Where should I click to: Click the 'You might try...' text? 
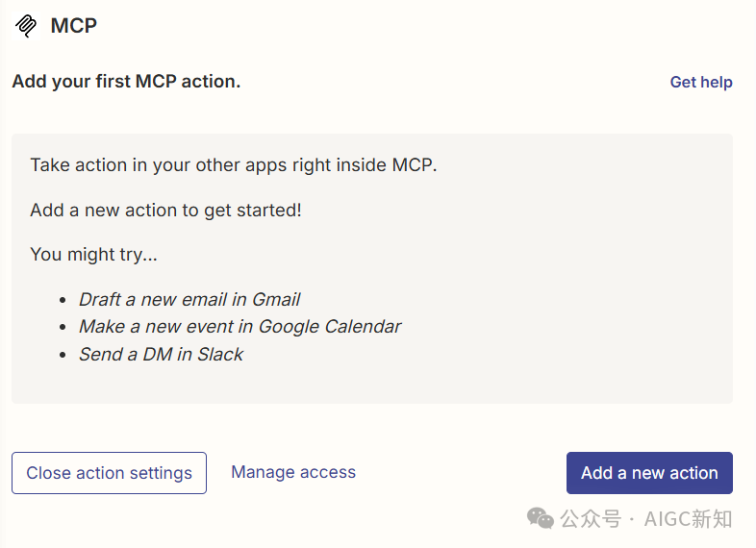93,255
